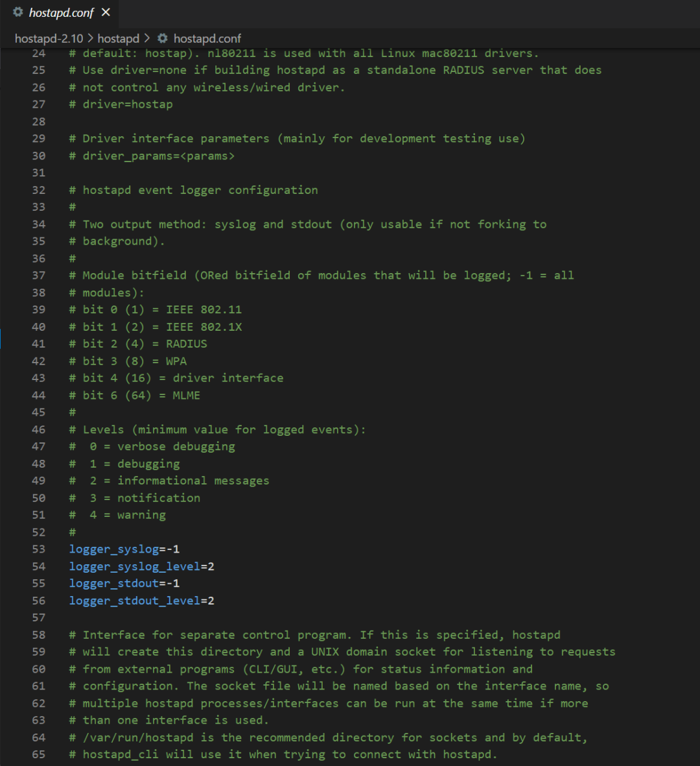
Task: Open the hostapd-2.10 breadcrumb folder
Action: tap(49, 38)
